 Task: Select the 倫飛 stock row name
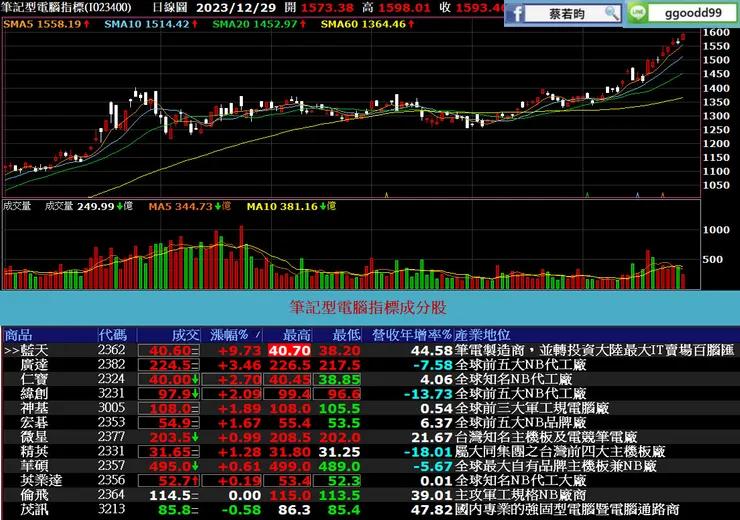coord(34,495)
